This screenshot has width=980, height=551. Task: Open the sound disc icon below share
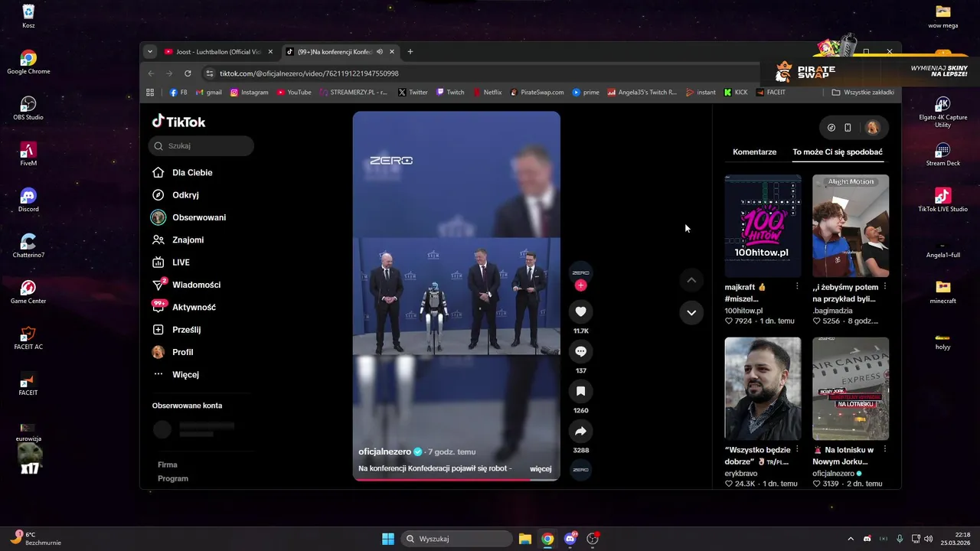tap(580, 469)
